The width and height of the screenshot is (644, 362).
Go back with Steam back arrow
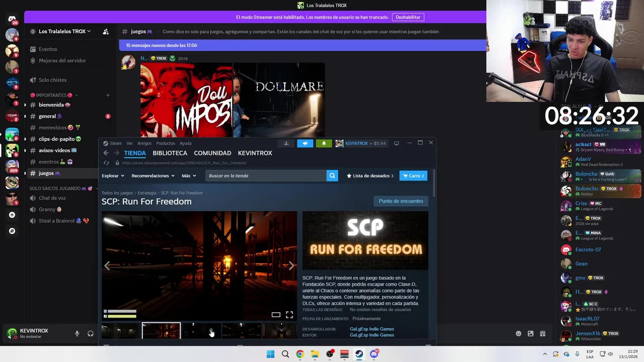106,153
